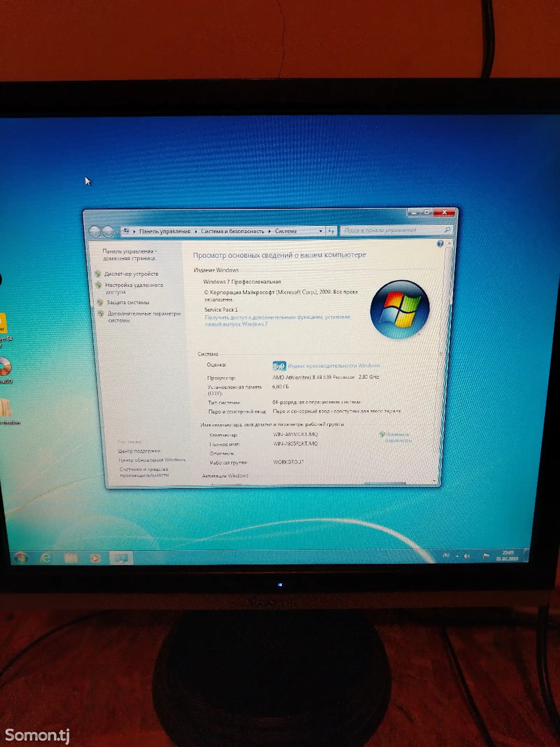Maximize the System window
Image resolution: width=560 pixels, height=747 pixels.
[x=427, y=212]
